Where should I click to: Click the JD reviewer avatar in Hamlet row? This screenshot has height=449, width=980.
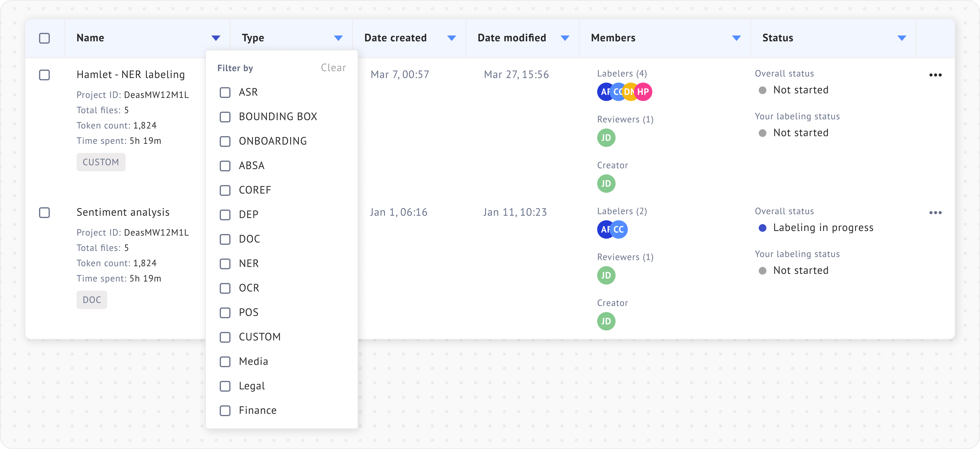tap(606, 138)
